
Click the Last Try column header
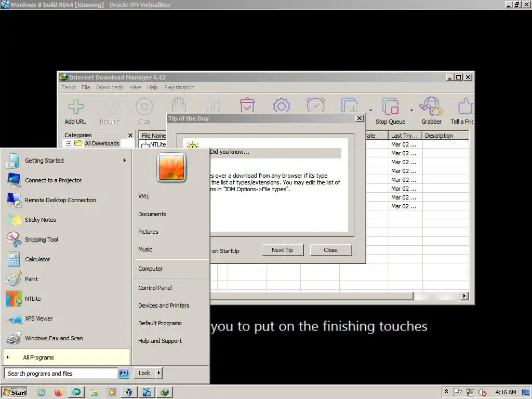(405, 136)
